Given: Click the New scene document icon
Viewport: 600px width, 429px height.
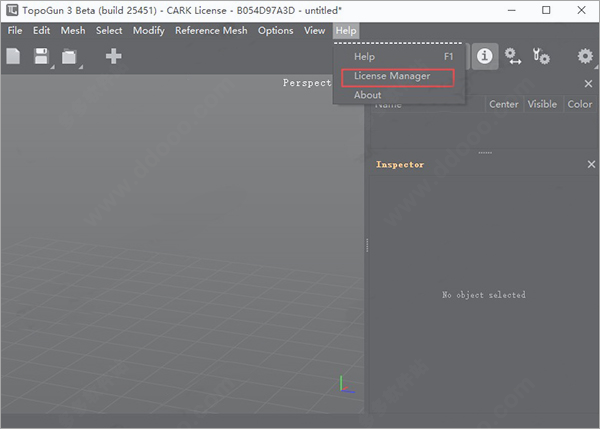Looking at the screenshot, I should (x=13, y=56).
